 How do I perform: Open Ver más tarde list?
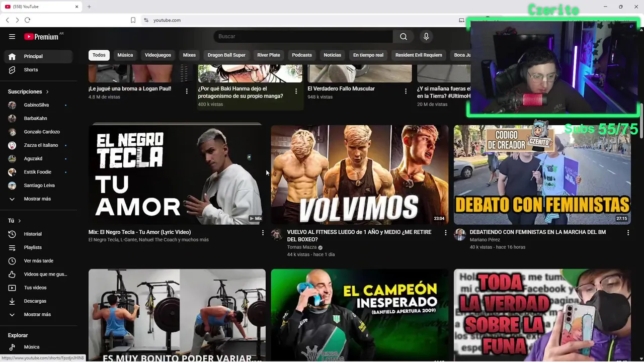[38, 261]
